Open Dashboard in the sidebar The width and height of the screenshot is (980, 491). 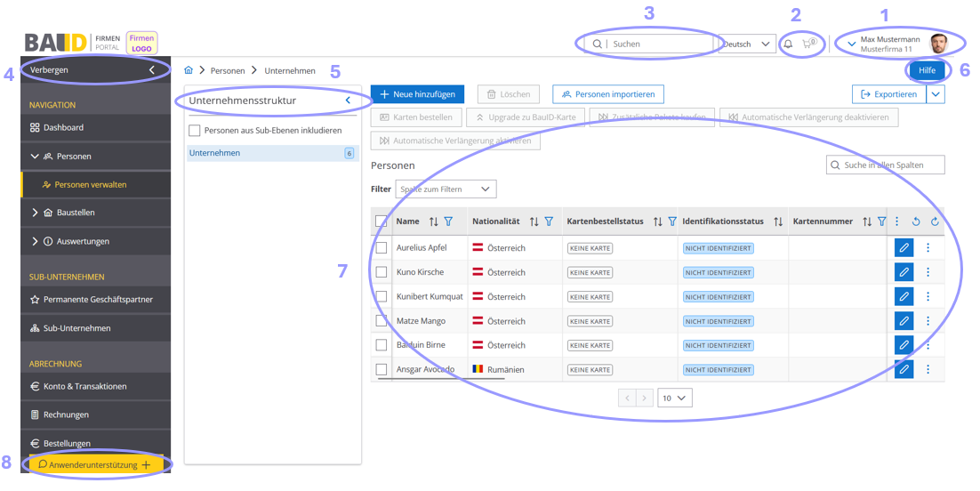click(x=62, y=127)
